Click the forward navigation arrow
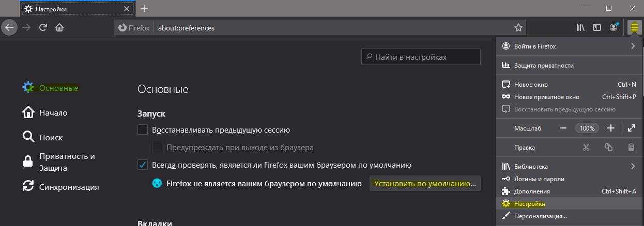Image resolution: width=644 pixels, height=226 pixels. click(26, 27)
